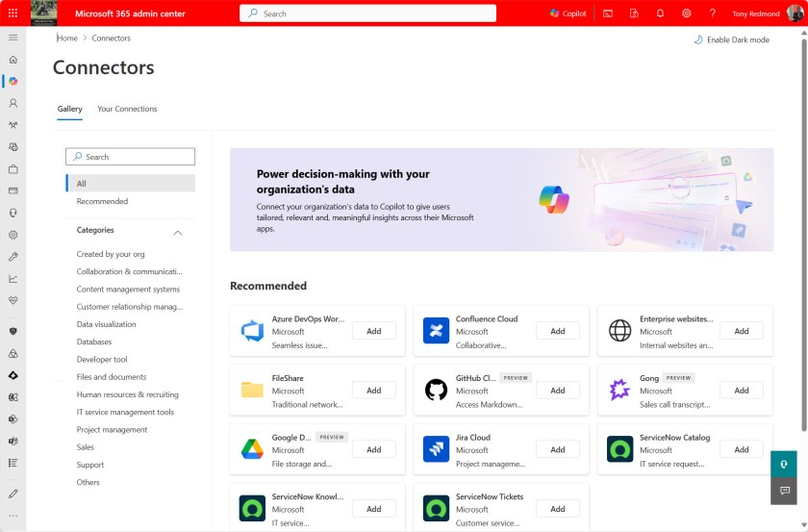Filter by IT service management tools

(125, 412)
